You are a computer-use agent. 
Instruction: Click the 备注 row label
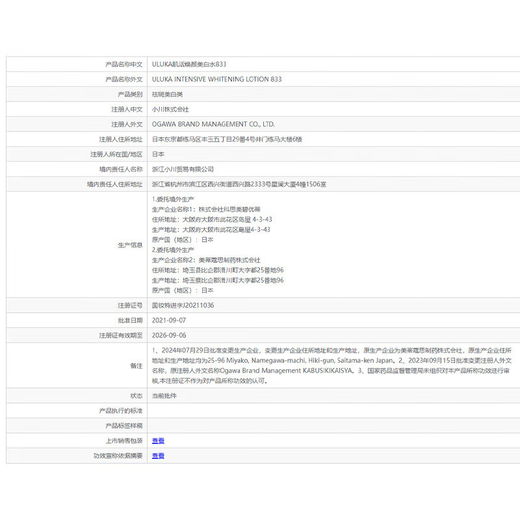pos(136,366)
